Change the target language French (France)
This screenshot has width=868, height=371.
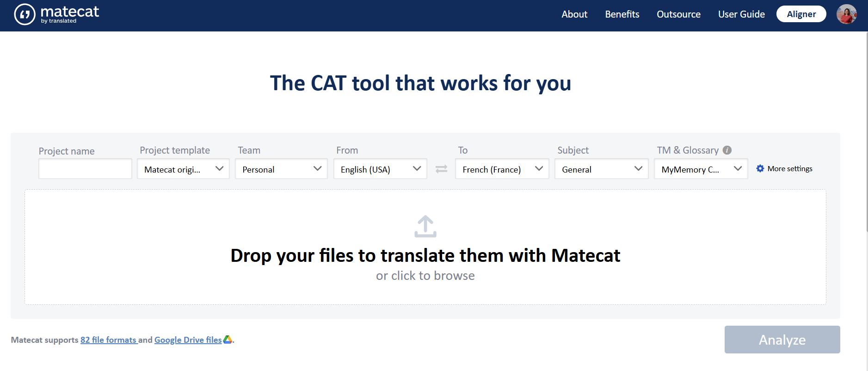tap(502, 169)
